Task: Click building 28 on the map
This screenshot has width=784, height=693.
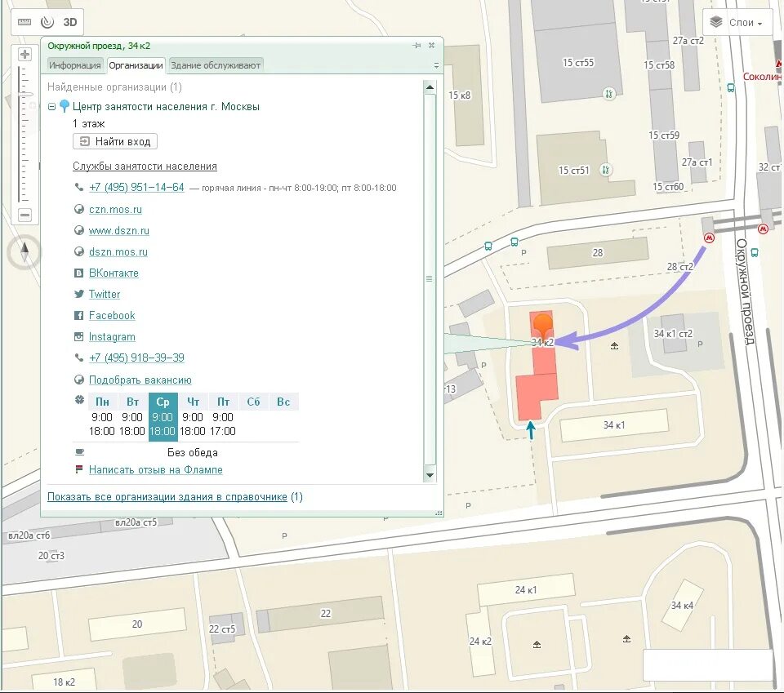Action: tap(598, 253)
